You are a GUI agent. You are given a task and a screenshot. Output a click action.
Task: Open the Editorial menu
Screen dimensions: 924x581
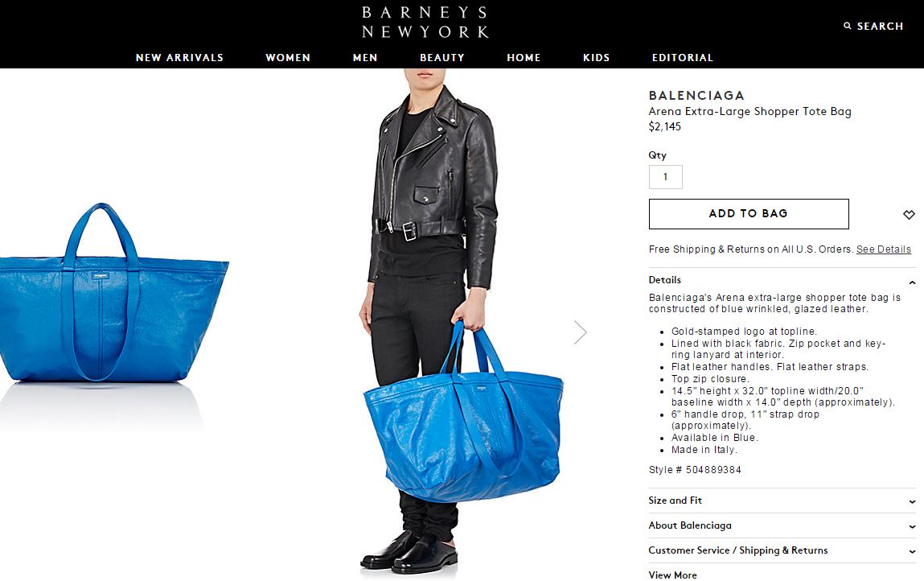click(683, 58)
